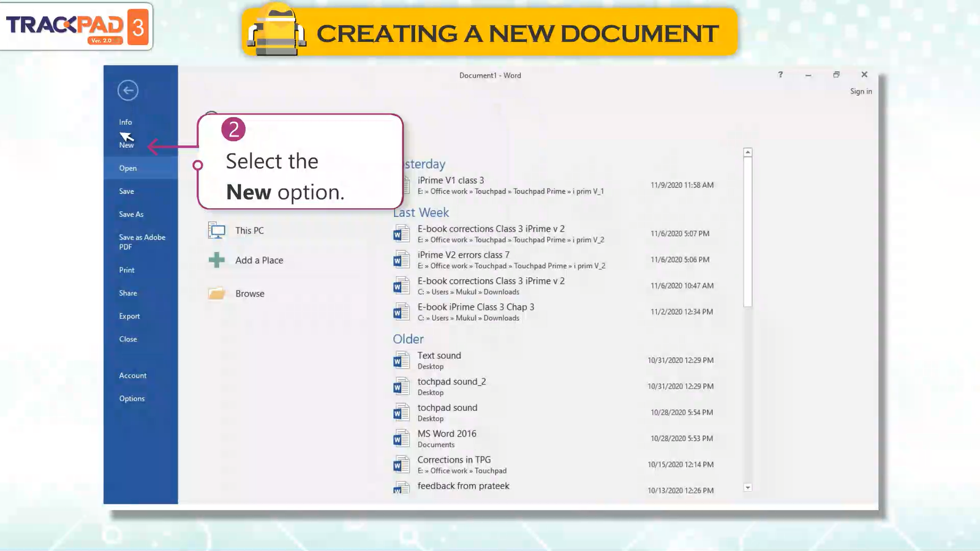Click scroll down arrow of recent list
Screen dimensions: 980x551
click(x=748, y=488)
